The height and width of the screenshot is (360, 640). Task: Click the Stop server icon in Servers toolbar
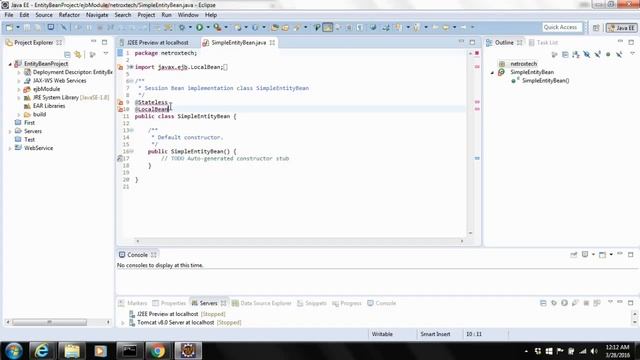point(586,303)
